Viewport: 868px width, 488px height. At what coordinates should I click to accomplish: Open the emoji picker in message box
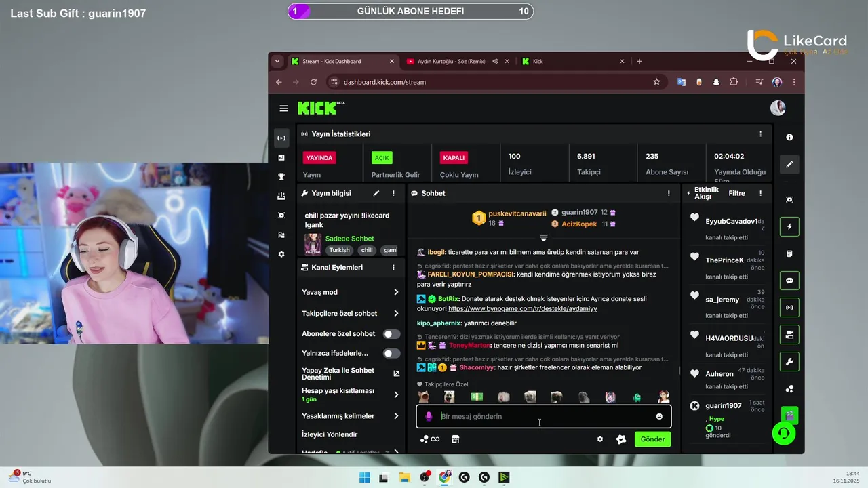[x=659, y=416]
